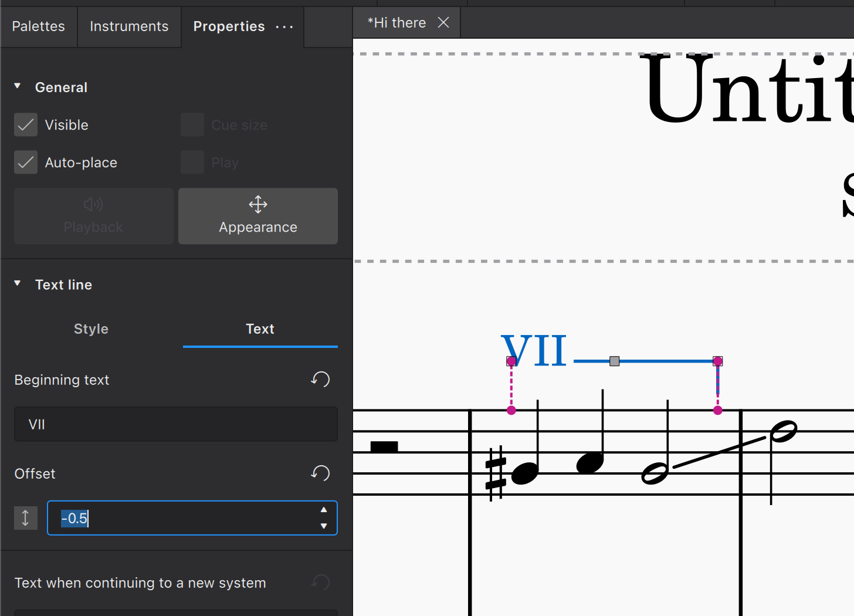Disable Auto-place for the element
The height and width of the screenshot is (616, 854).
pos(25,163)
